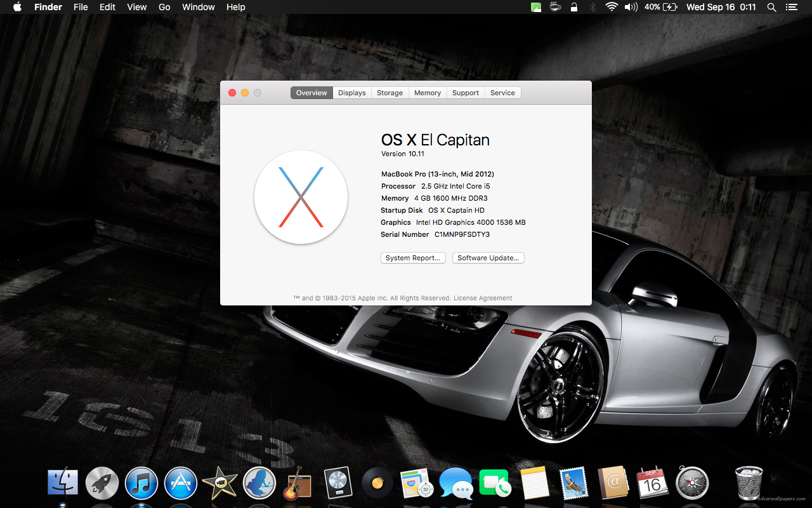Click the 2.5 GHz Intel Core i5 value
The width and height of the screenshot is (812, 508).
[x=455, y=186]
